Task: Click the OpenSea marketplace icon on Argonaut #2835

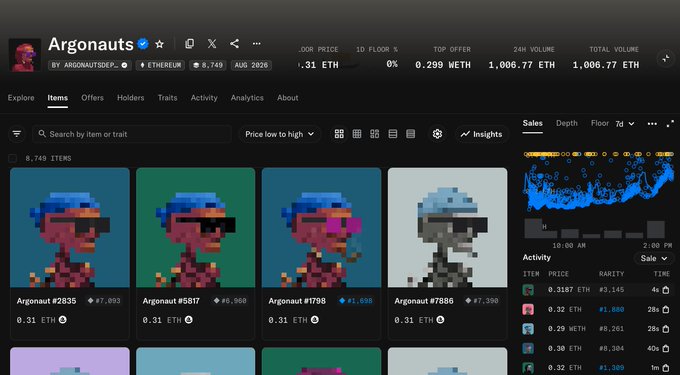Action: pyautogui.click(x=62, y=320)
